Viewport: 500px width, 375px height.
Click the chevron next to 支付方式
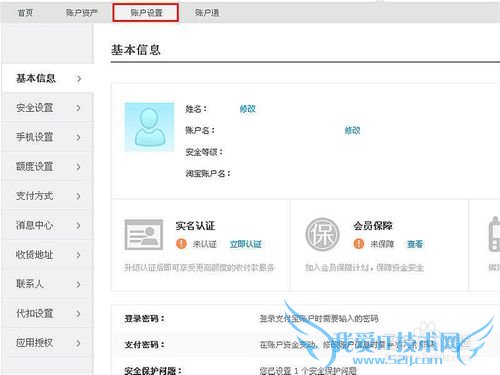79,196
